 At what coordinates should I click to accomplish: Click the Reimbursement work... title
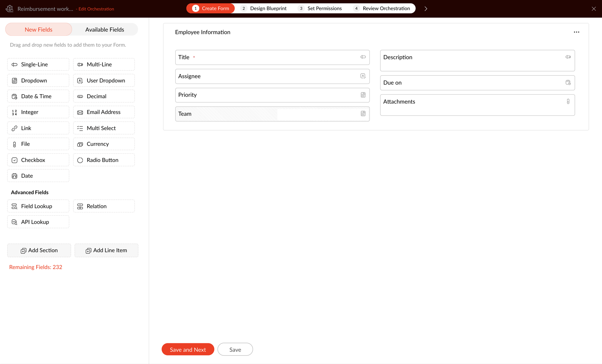45,9
